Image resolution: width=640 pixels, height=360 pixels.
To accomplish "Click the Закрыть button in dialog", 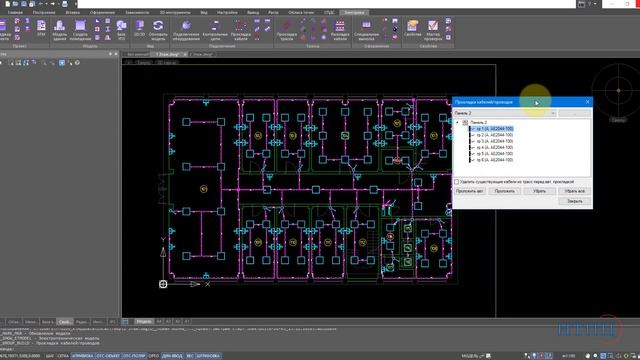I will [x=574, y=201].
